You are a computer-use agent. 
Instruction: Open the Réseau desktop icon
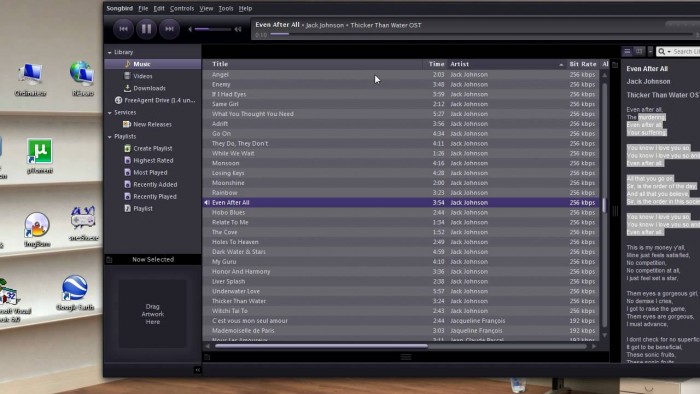click(x=82, y=79)
